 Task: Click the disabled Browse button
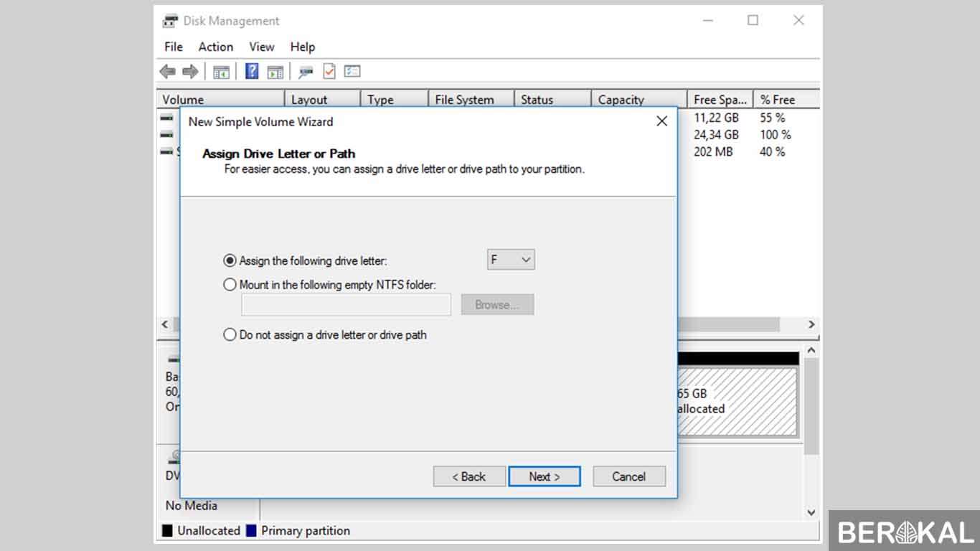(x=497, y=304)
